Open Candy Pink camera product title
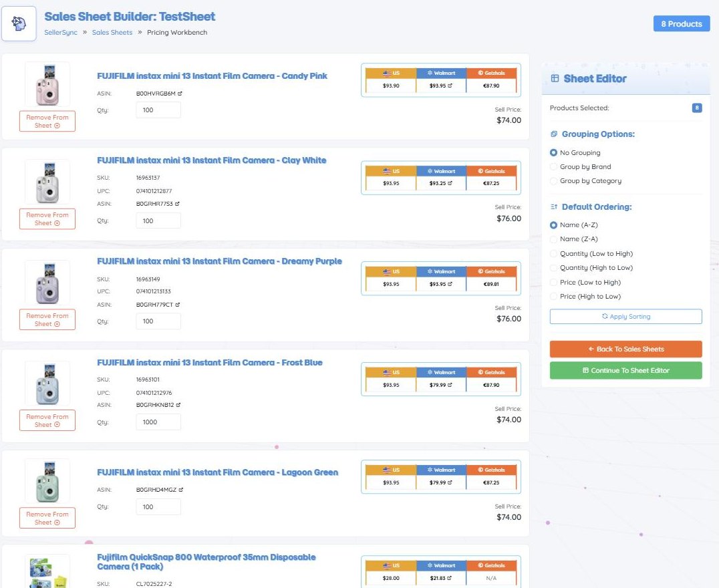The image size is (719, 588). click(x=212, y=76)
